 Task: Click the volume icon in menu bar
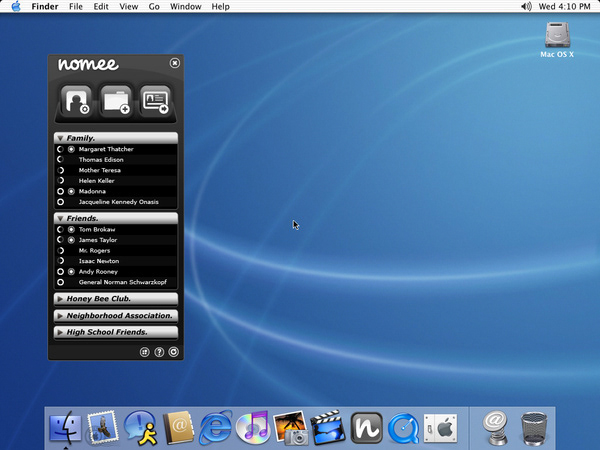coord(527,7)
